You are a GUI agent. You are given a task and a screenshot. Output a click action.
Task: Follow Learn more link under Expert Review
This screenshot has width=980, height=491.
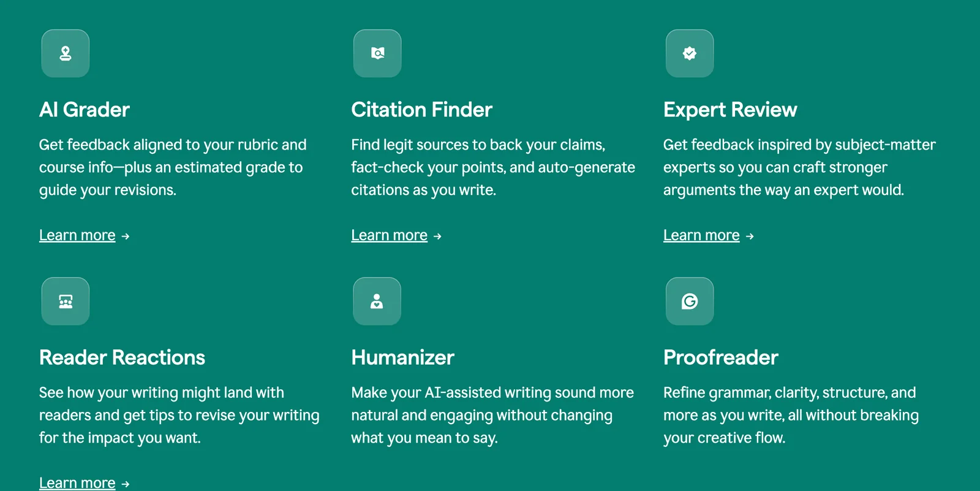[x=701, y=235]
